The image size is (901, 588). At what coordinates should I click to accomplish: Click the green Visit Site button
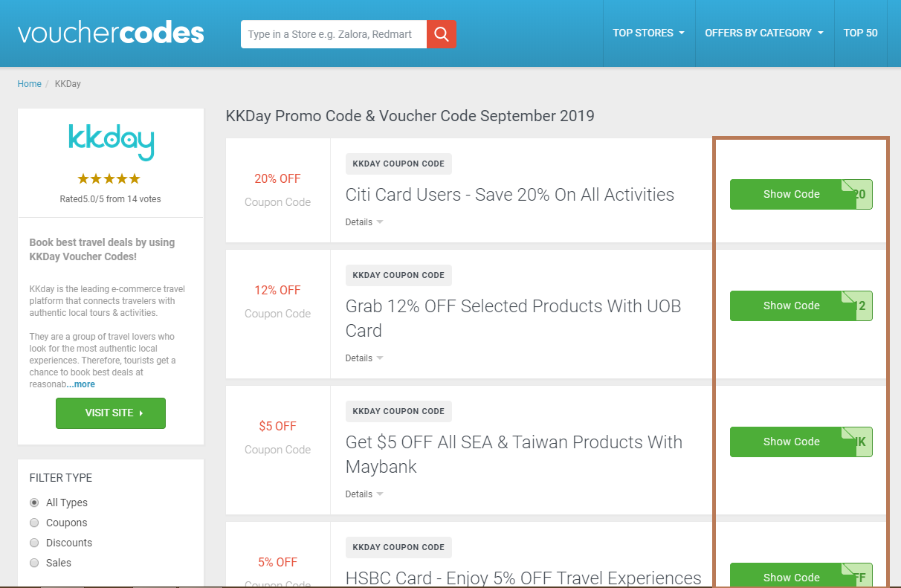pyautogui.click(x=111, y=413)
